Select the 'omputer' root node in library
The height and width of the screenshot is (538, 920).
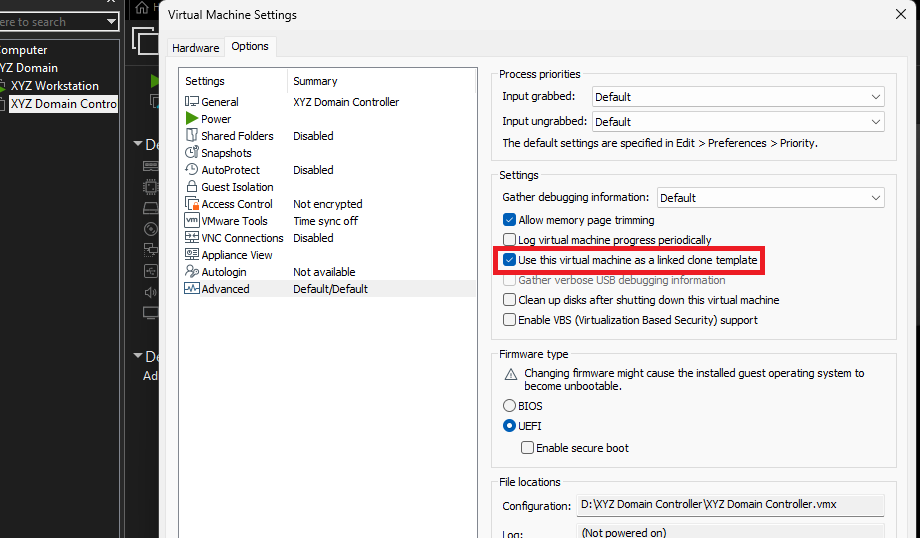click(x=23, y=50)
